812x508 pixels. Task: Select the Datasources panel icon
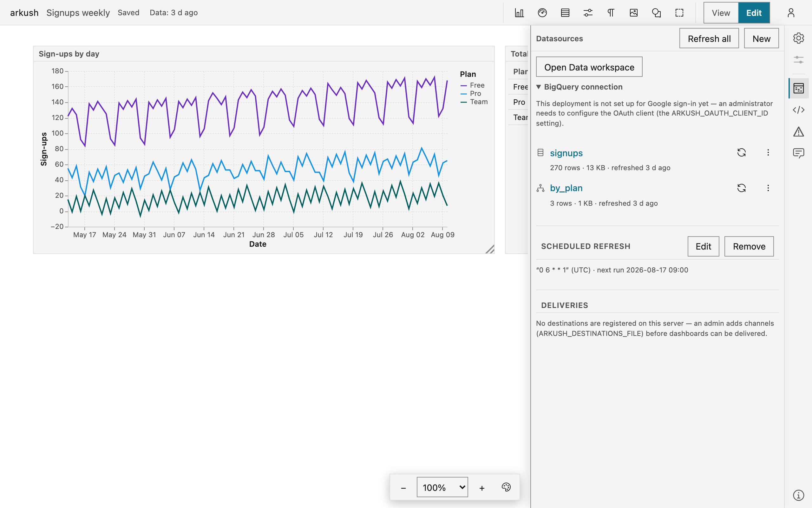pos(799,88)
